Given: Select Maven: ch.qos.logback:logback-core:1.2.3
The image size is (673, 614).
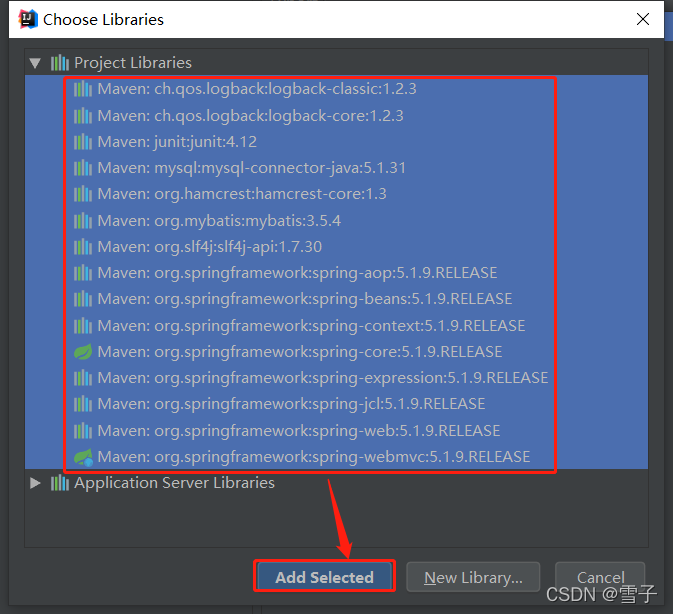Looking at the screenshot, I should point(336,116).
